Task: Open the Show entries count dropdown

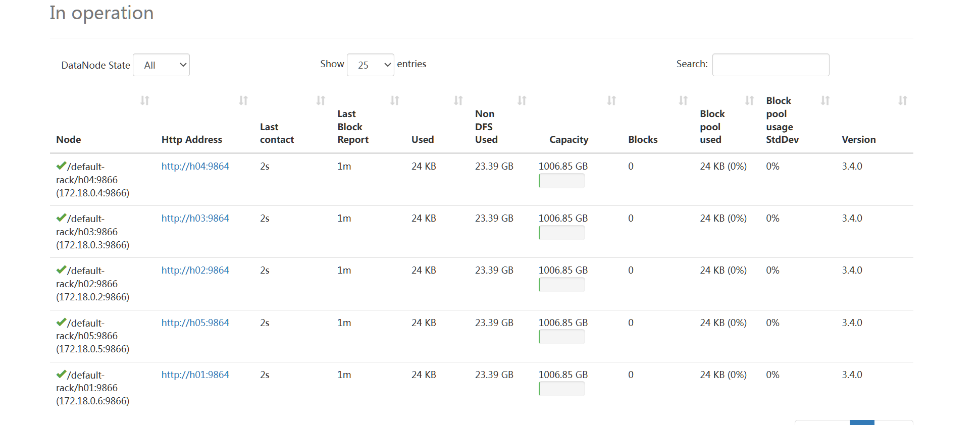Action: click(x=370, y=65)
